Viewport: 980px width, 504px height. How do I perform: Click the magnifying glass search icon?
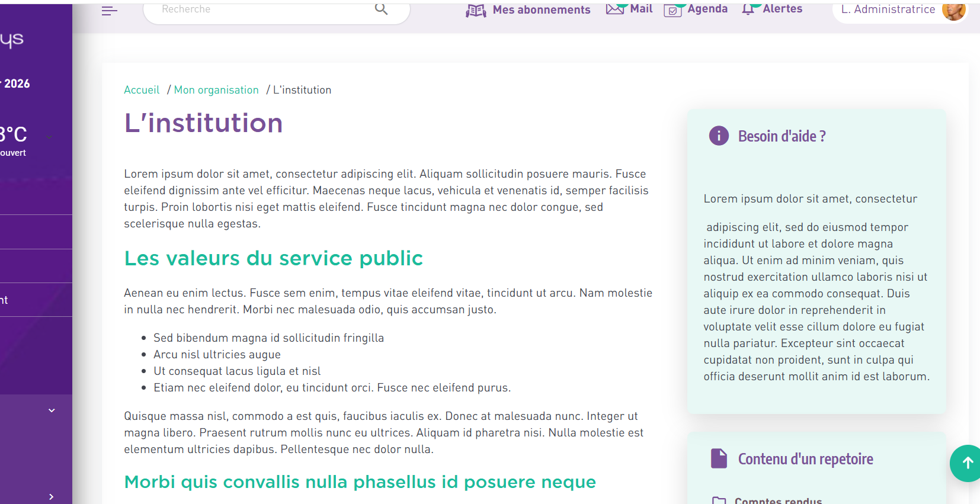coord(381,9)
